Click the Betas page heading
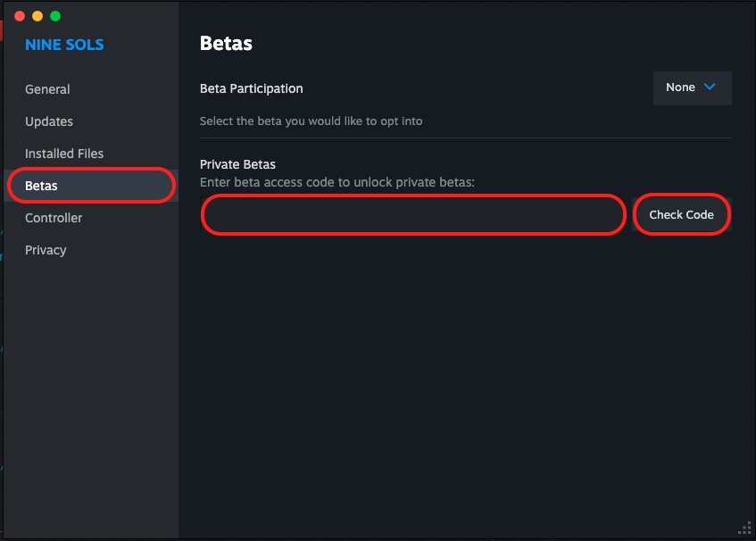 [x=226, y=43]
